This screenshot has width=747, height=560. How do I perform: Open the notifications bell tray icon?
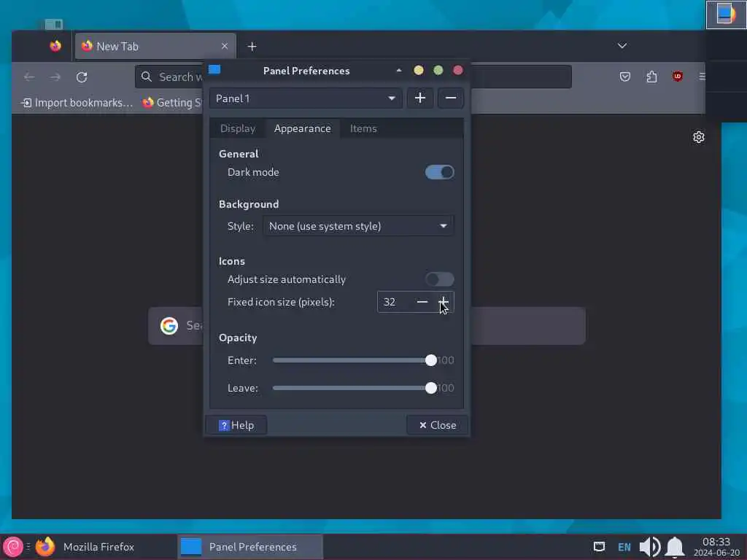[x=675, y=547]
